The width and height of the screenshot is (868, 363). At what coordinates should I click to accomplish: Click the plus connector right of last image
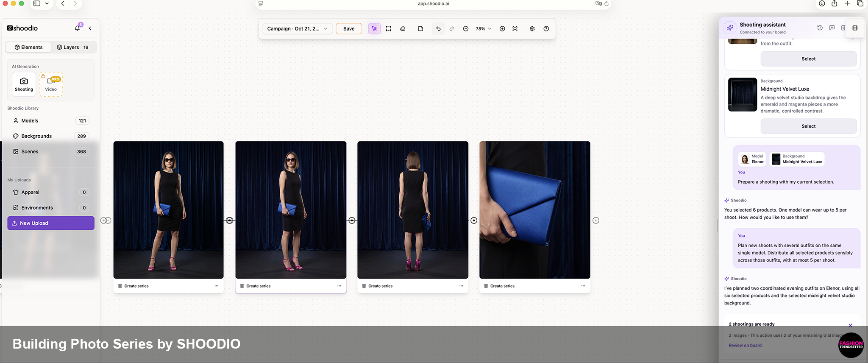pos(596,221)
